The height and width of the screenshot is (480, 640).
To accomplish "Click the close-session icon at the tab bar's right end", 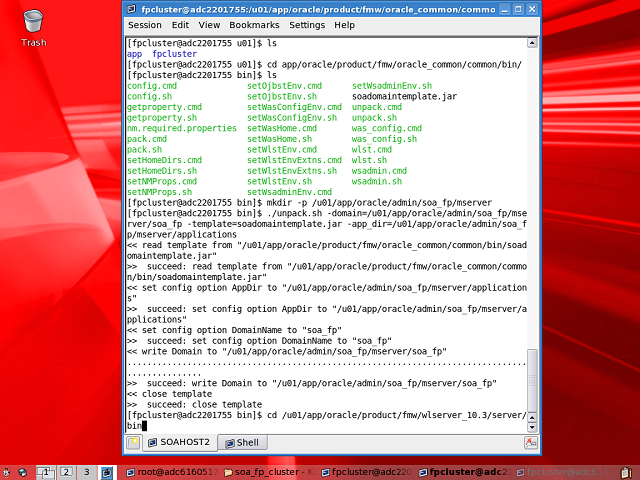I will coord(531,443).
